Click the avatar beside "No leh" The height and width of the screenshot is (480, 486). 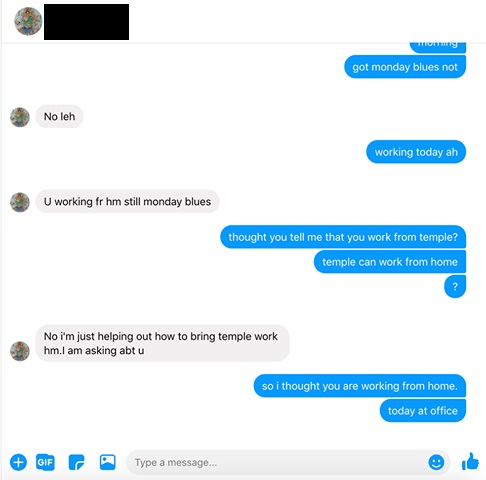(20, 117)
